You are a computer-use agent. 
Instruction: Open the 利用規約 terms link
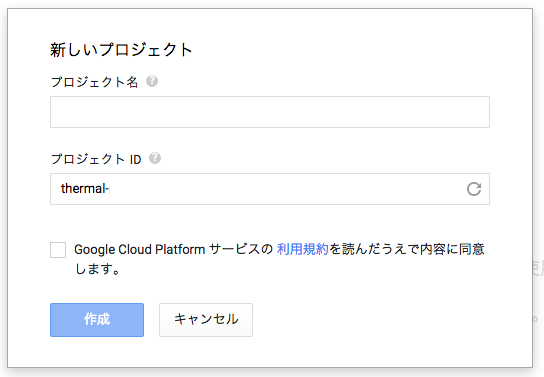point(303,249)
